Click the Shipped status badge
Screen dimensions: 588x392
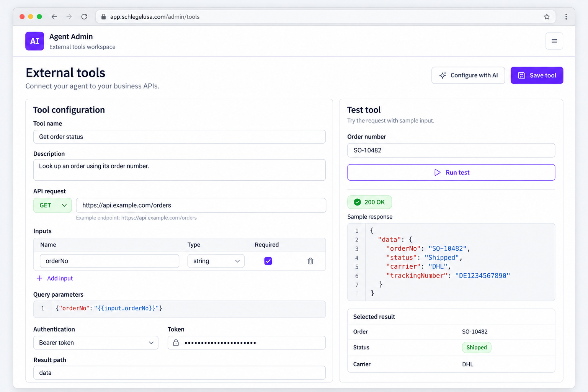[476, 348]
